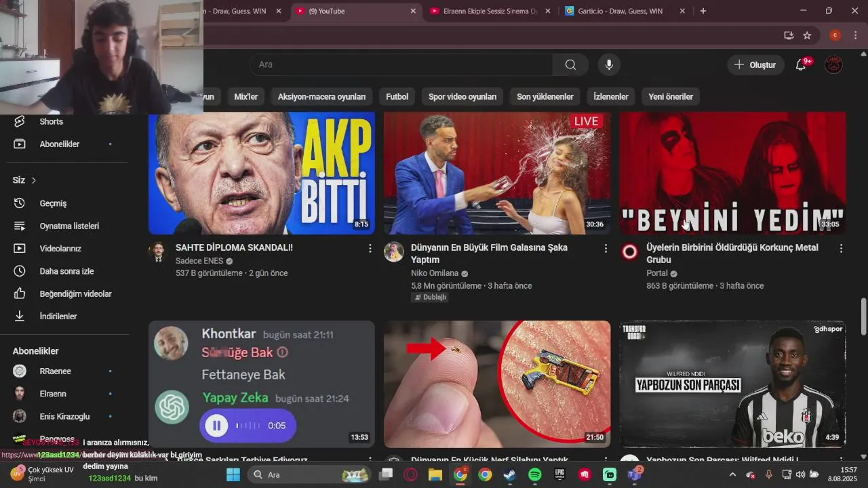Open İndirilenler page
The height and width of the screenshot is (488, 868).
(x=58, y=317)
